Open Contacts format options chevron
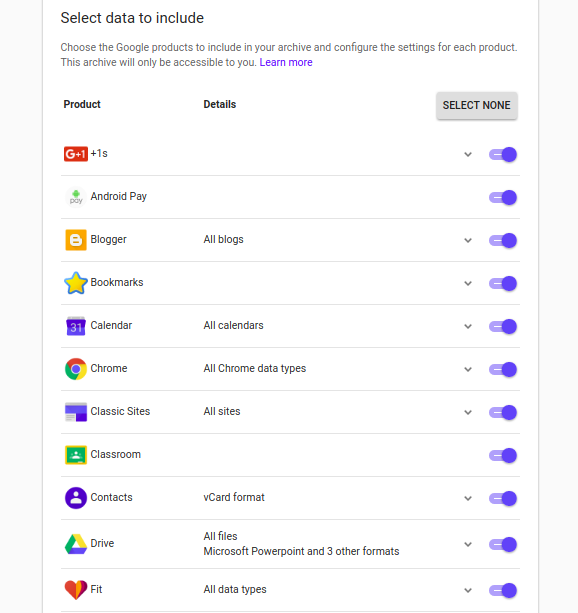This screenshot has width=578, height=613. pos(468,498)
